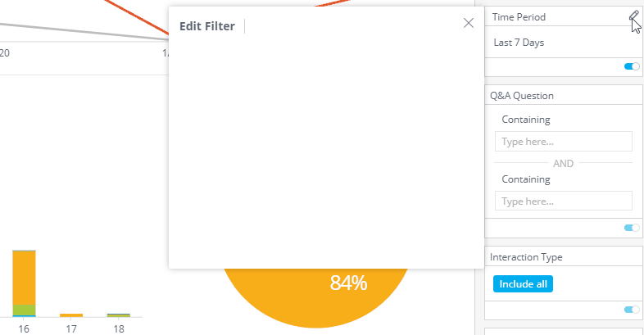Select the small bar above 18
Screen dimensions: 644x335
[119, 315]
